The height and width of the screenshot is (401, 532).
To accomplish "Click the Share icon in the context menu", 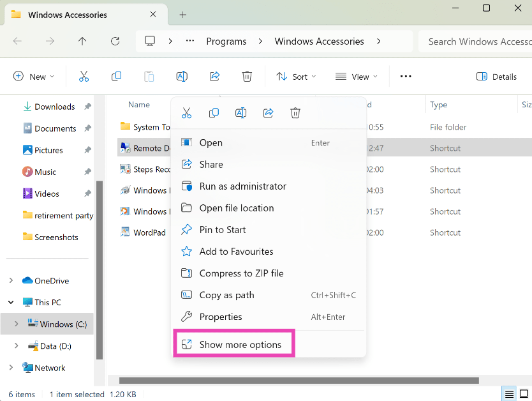I will [x=268, y=112].
